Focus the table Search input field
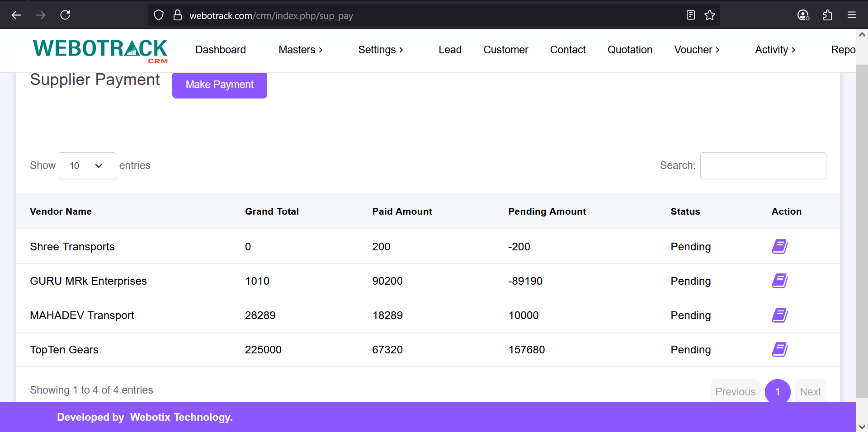Image resolution: width=868 pixels, height=432 pixels. pos(763,166)
